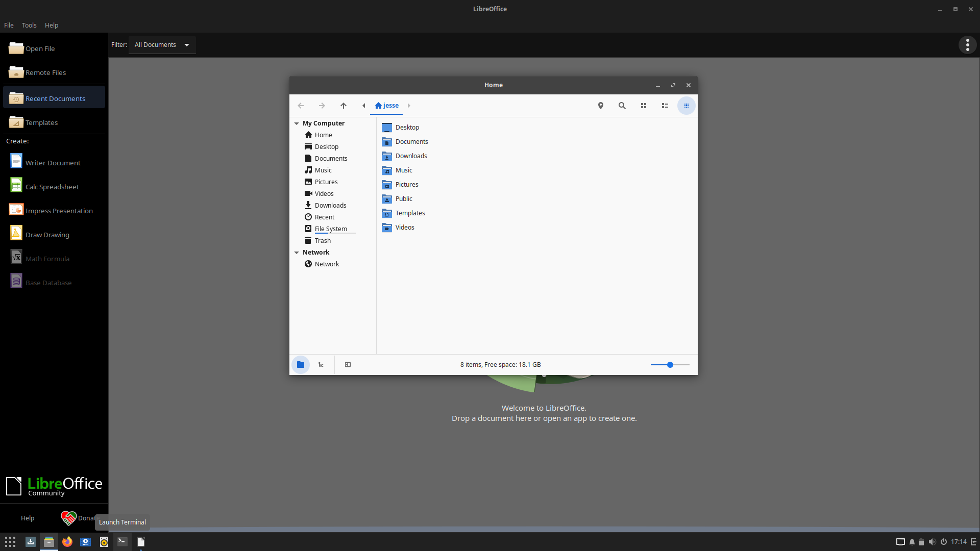
Task: Create a new Draw Drawing
Action: click(54, 234)
